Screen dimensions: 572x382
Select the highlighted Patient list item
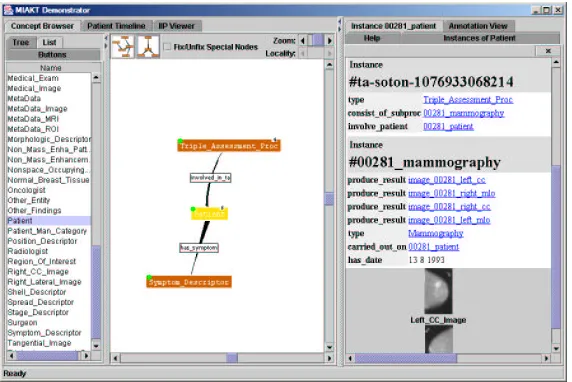click(49, 221)
